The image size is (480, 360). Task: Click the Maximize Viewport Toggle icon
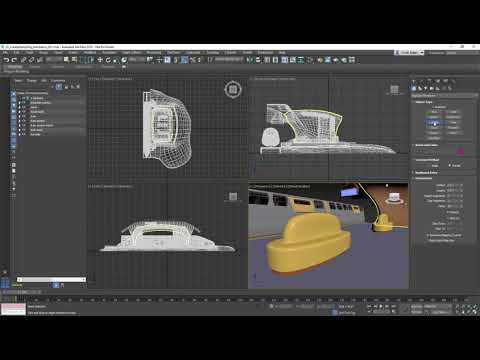pyautogui.click(x=475, y=312)
